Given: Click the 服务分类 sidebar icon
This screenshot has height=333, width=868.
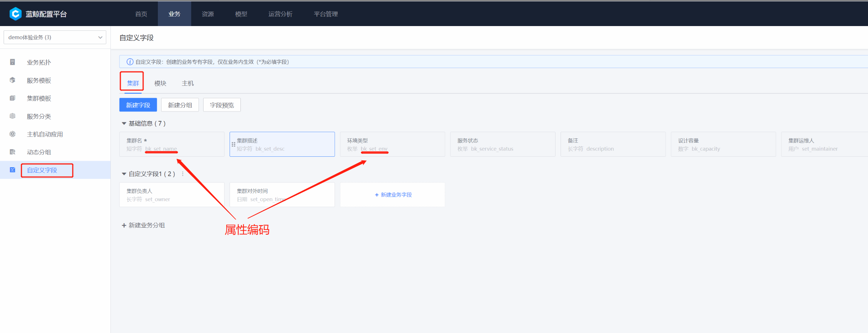Looking at the screenshot, I should pos(12,116).
